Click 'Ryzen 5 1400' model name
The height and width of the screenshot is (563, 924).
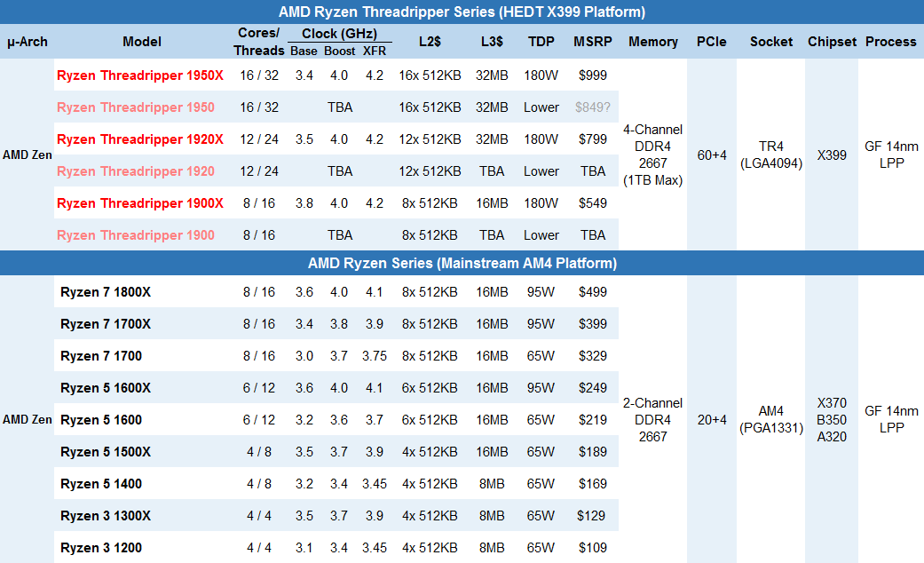point(101,484)
